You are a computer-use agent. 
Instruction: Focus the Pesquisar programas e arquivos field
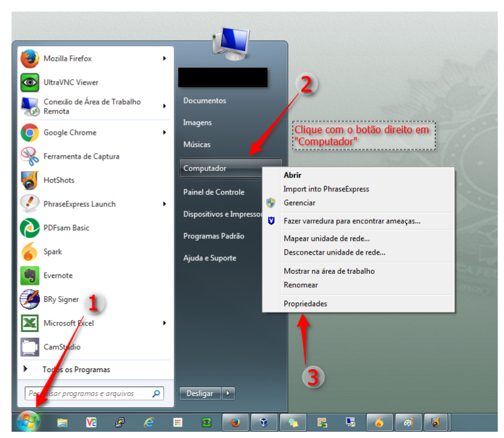[x=94, y=393]
